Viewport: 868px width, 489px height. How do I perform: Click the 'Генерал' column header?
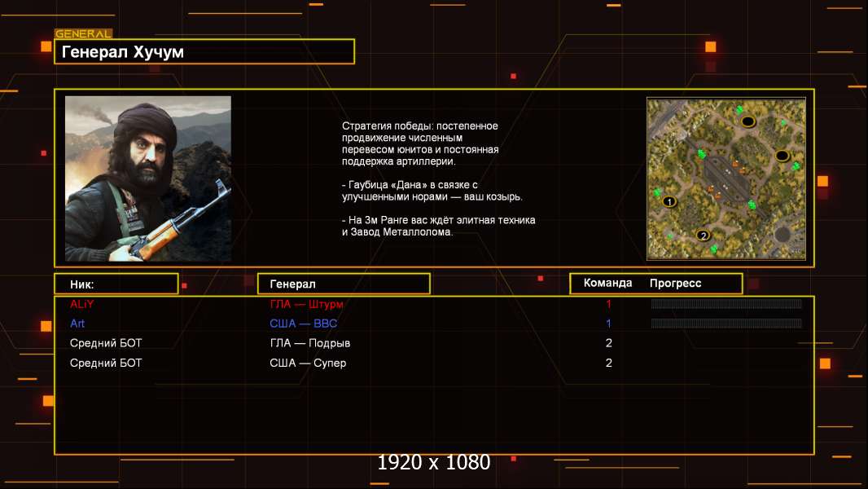[x=344, y=284]
